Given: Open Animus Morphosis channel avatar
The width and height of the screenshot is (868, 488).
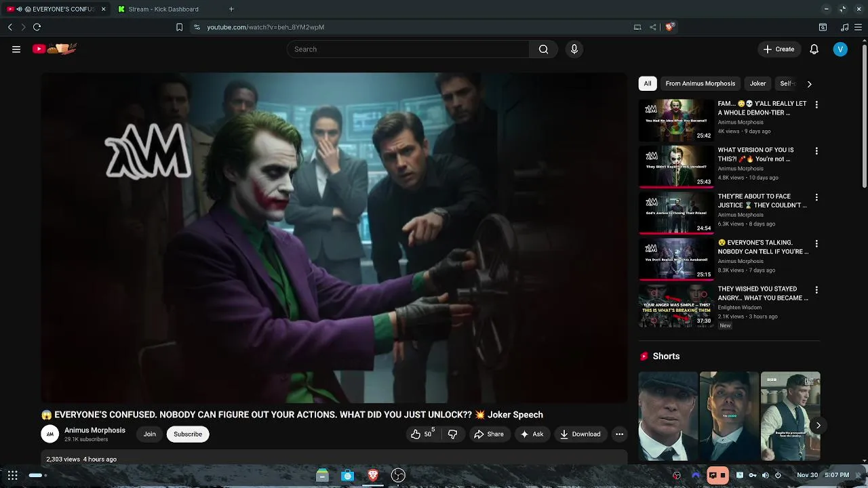Looking at the screenshot, I should pos(50,434).
